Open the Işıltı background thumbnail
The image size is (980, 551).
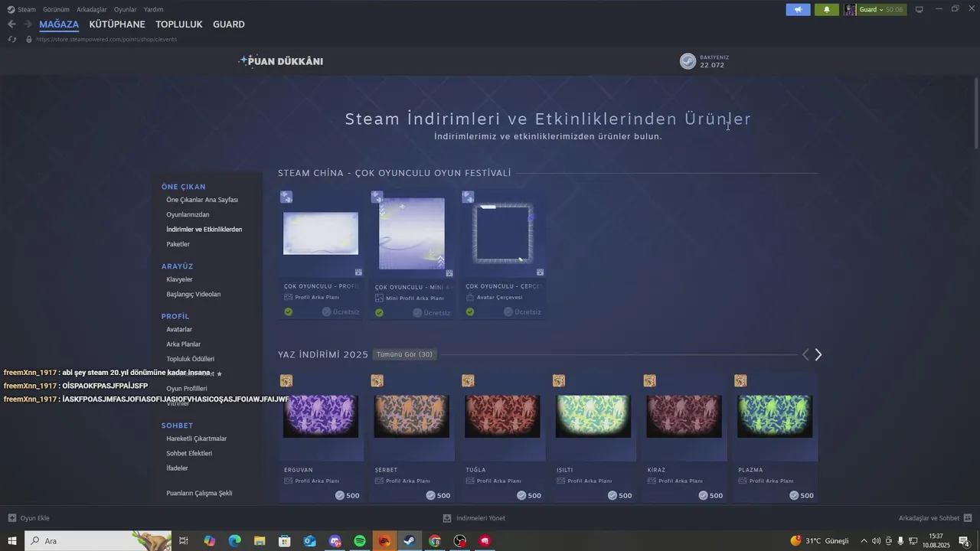click(593, 416)
